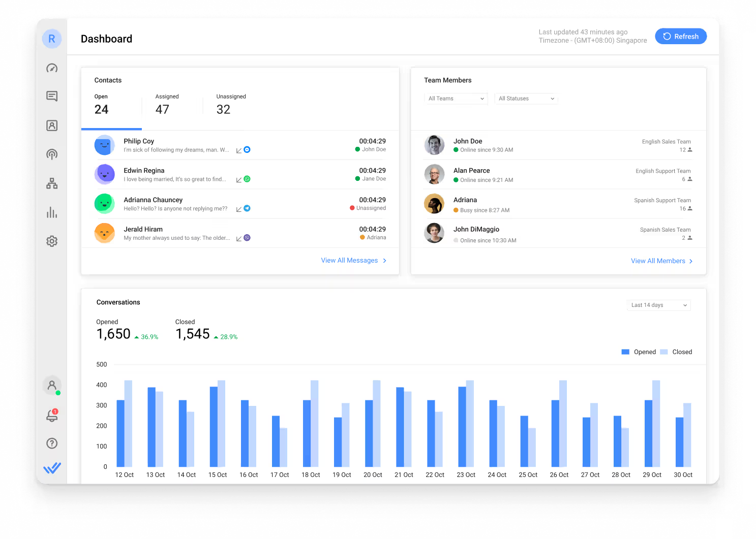Image resolution: width=756 pixels, height=539 pixels.
Task: Open the Messages chat icon in sidebar
Action: point(52,96)
